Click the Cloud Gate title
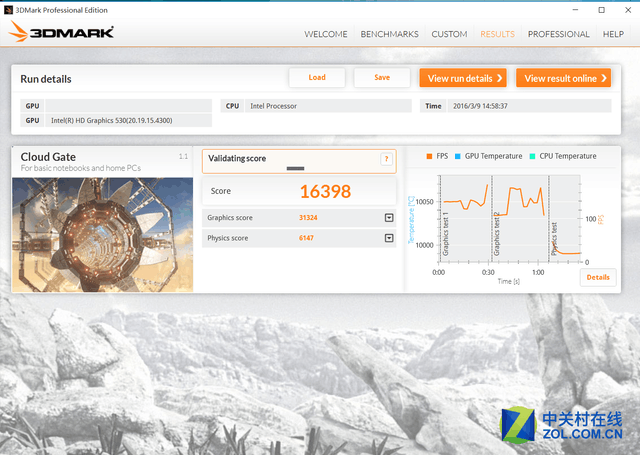640x455 pixels. (x=48, y=157)
